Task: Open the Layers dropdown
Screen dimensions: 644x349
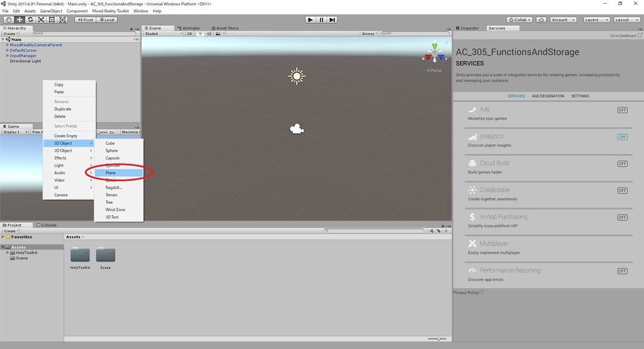Action: point(596,19)
